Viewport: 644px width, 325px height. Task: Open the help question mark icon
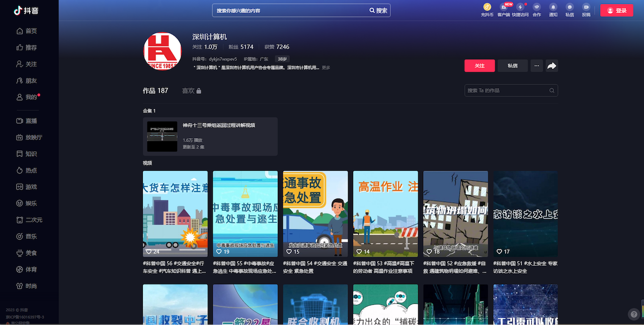tap(634, 314)
